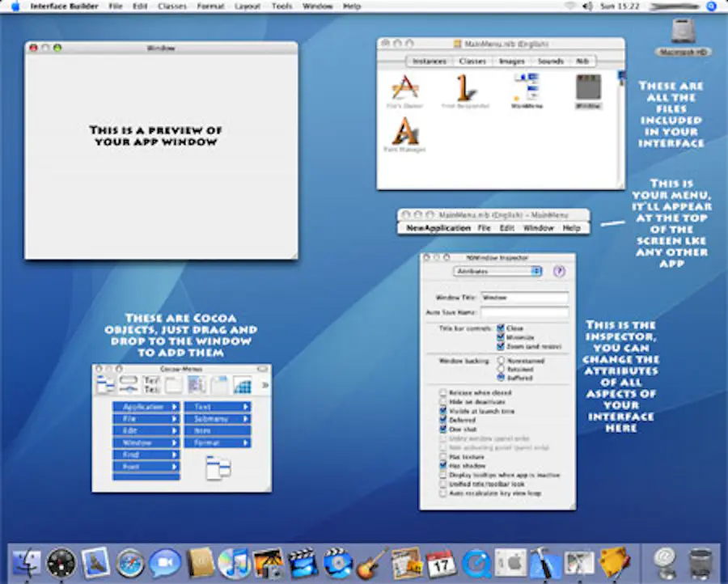728x584 pixels.
Task: Uncheck Close title bar control
Action: pyautogui.click(x=501, y=328)
